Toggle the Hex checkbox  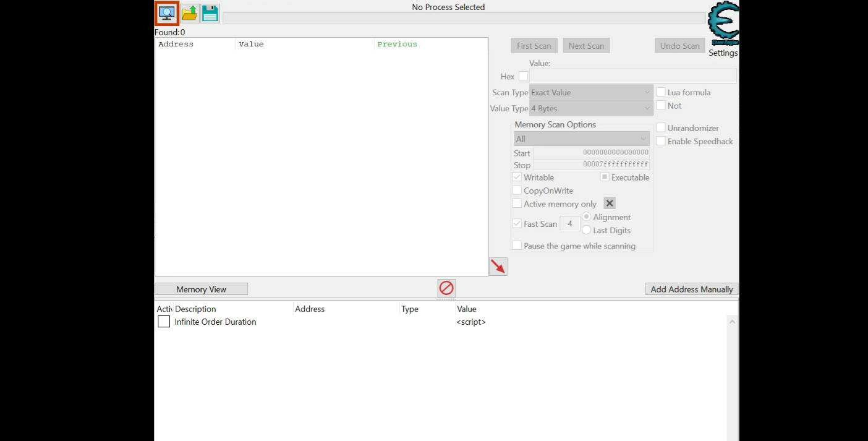[524, 76]
